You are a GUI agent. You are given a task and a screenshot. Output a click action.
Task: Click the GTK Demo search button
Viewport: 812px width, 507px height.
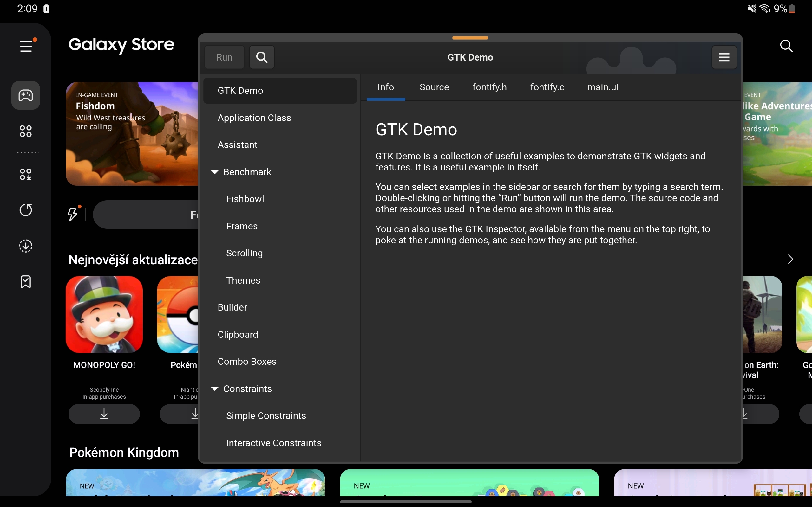click(262, 57)
